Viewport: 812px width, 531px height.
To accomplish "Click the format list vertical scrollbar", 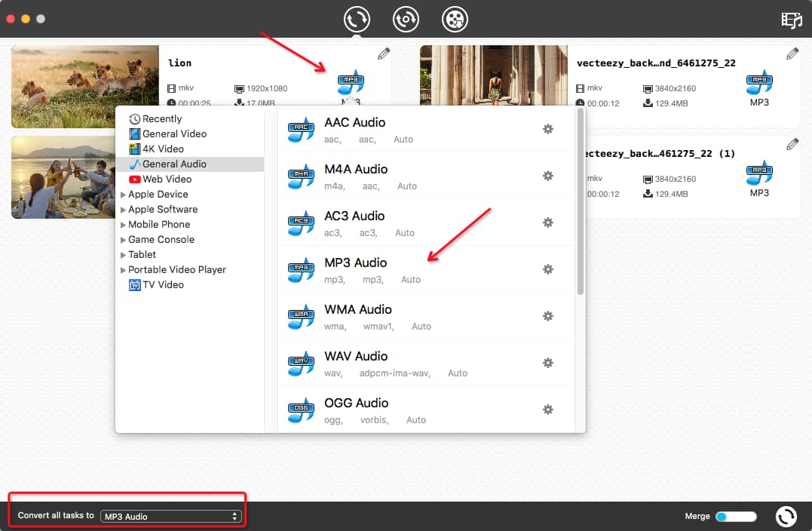I will pos(580,202).
